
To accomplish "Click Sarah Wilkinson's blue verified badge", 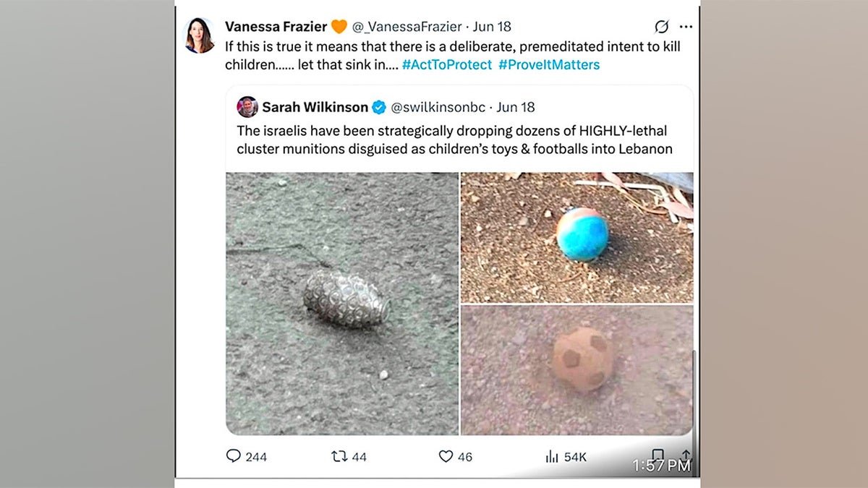I will [x=379, y=107].
